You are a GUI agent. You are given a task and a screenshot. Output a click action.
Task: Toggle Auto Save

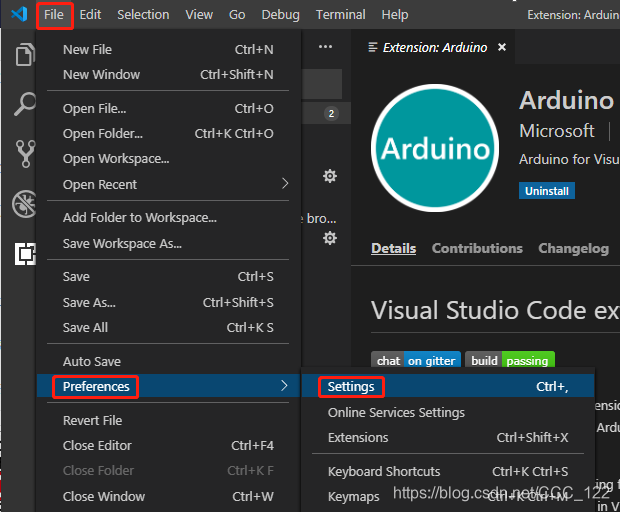(x=168, y=361)
